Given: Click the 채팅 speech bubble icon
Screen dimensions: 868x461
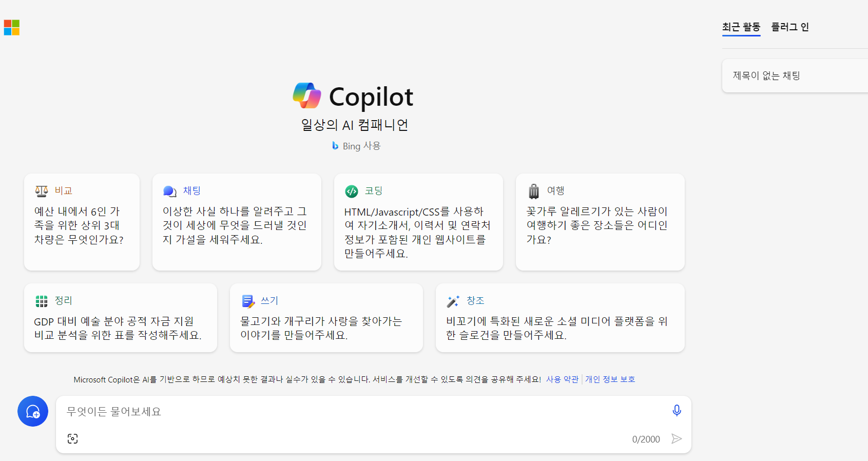Looking at the screenshot, I should (x=170, y=191).
